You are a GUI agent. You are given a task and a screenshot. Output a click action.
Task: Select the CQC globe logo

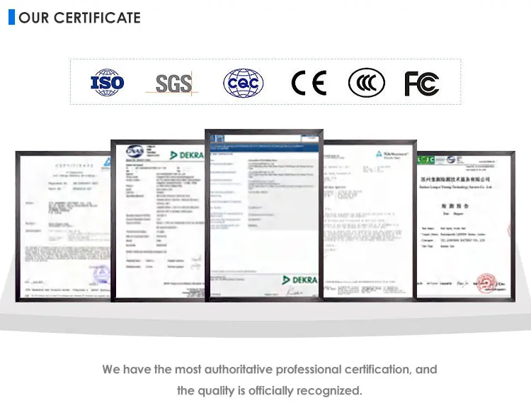(x=243, y=83)
